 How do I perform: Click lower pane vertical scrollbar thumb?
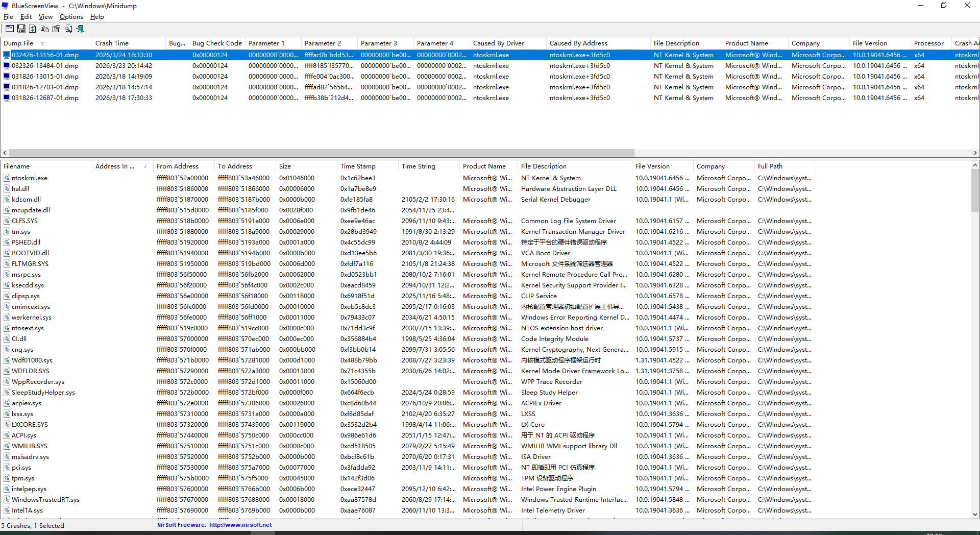(x=975, y=191)
